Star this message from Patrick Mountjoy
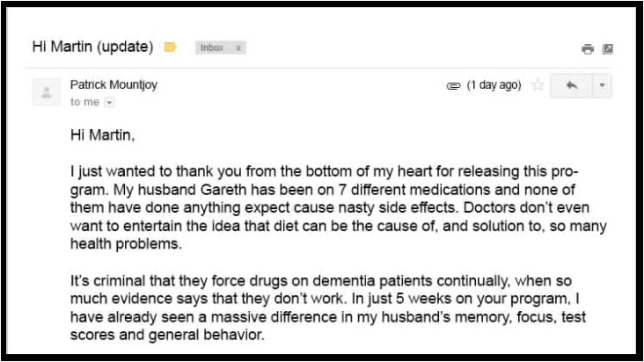 coord(538,85)
